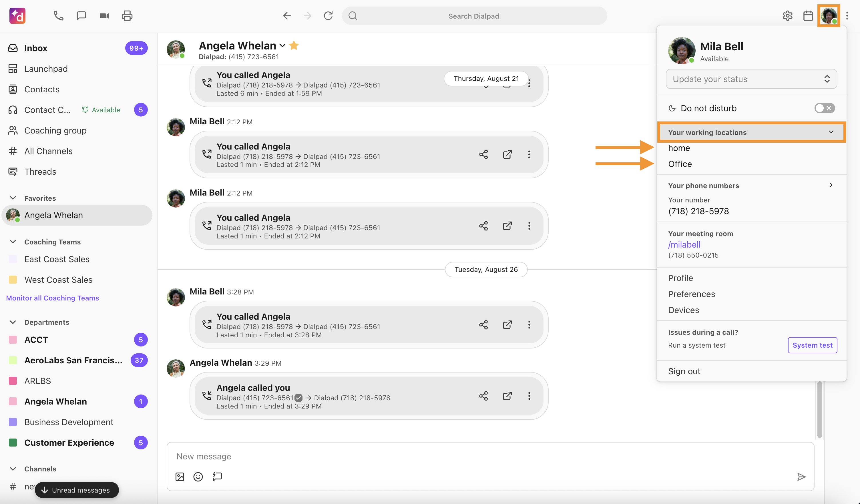This screenshot has height=504, width=860.
Task: Attach an image in message composer
Action: [x=180, y=477]
